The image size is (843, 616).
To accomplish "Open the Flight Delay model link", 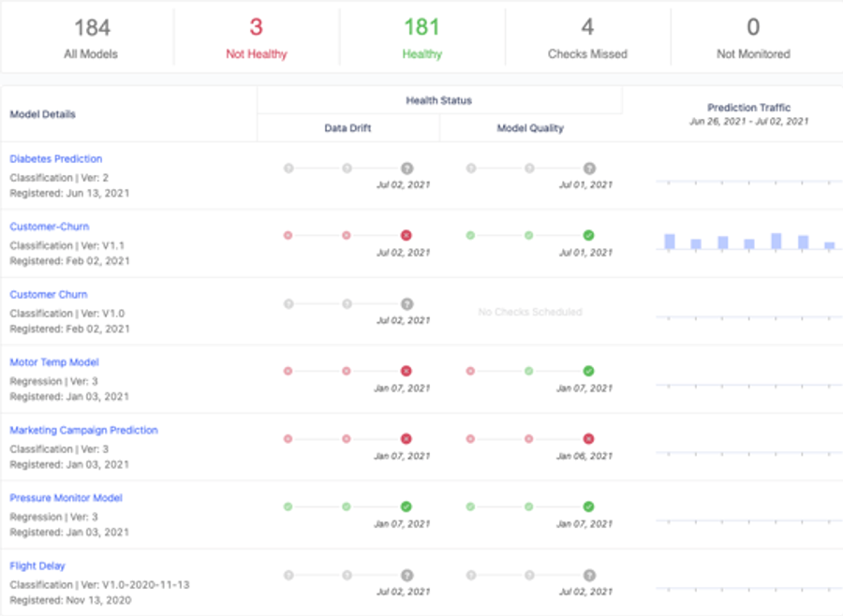I will [37, 565].
